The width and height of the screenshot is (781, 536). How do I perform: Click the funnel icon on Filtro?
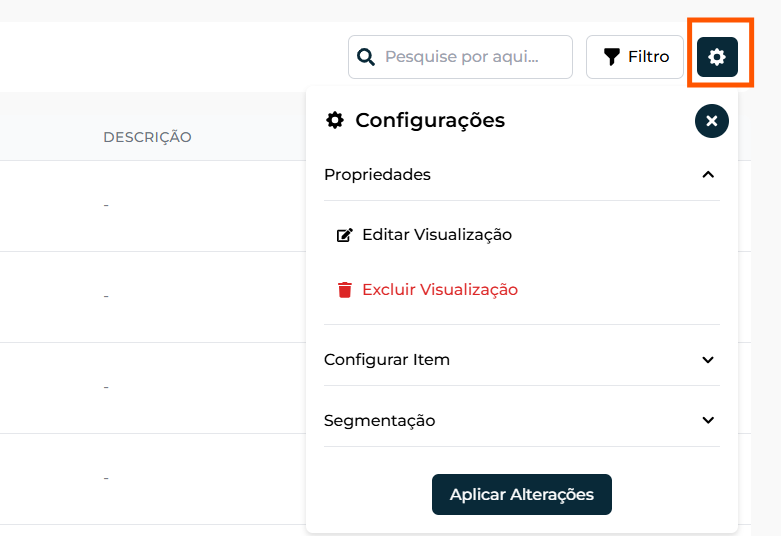[612, 57]
